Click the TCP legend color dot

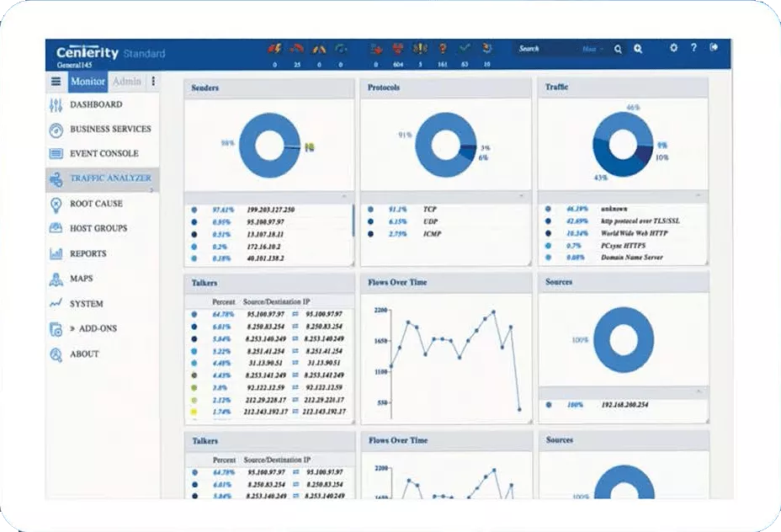(x=370, y=210)
